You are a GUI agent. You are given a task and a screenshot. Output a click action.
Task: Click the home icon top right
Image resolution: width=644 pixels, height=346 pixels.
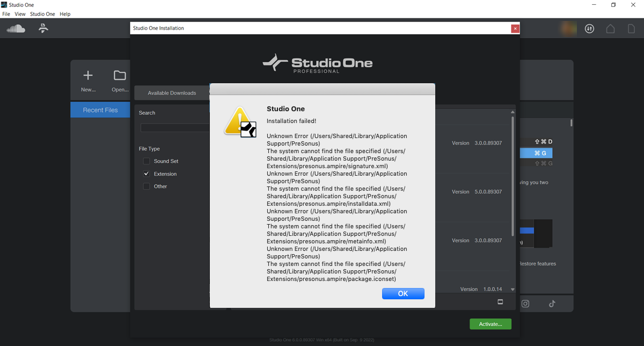click(610, 29)
